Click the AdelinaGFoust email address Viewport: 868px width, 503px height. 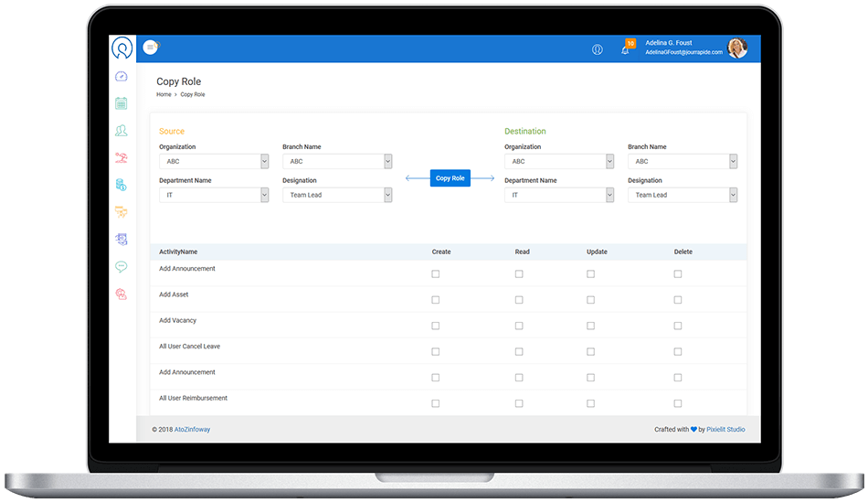pos(683,52)
